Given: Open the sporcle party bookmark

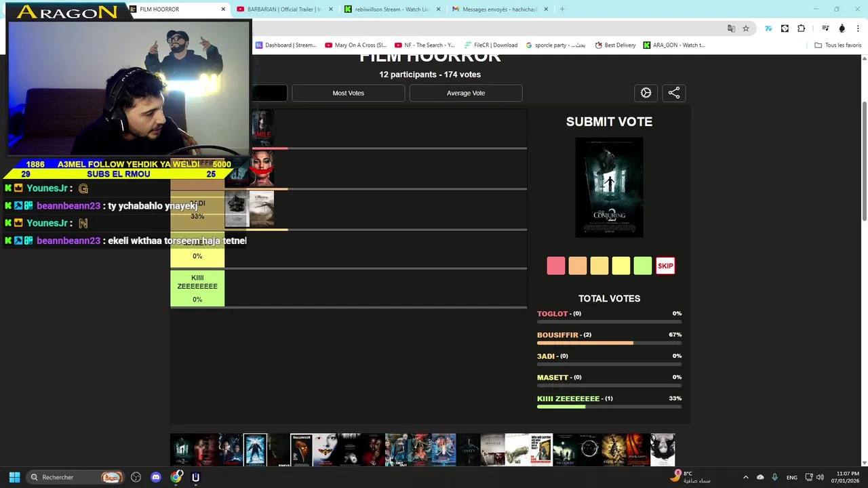Looking at the screenshot, I should click(556, 45).
